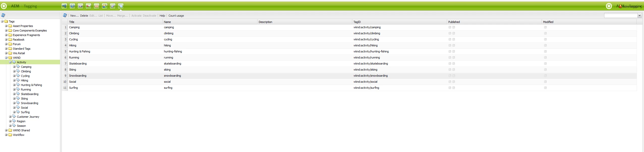Open the Inbox tray icon
644x152 pixels.
97,6
